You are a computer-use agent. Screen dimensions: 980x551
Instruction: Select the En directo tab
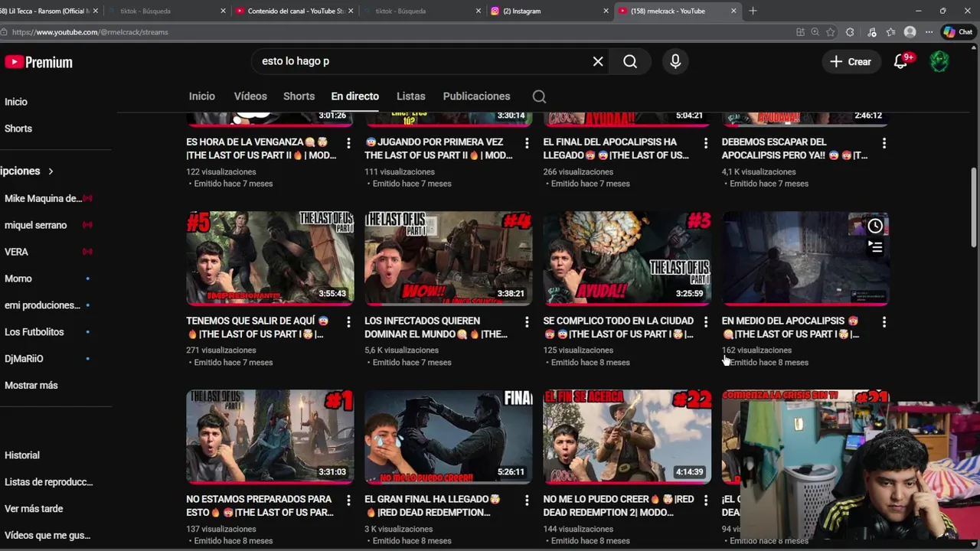tap(355, 96)
